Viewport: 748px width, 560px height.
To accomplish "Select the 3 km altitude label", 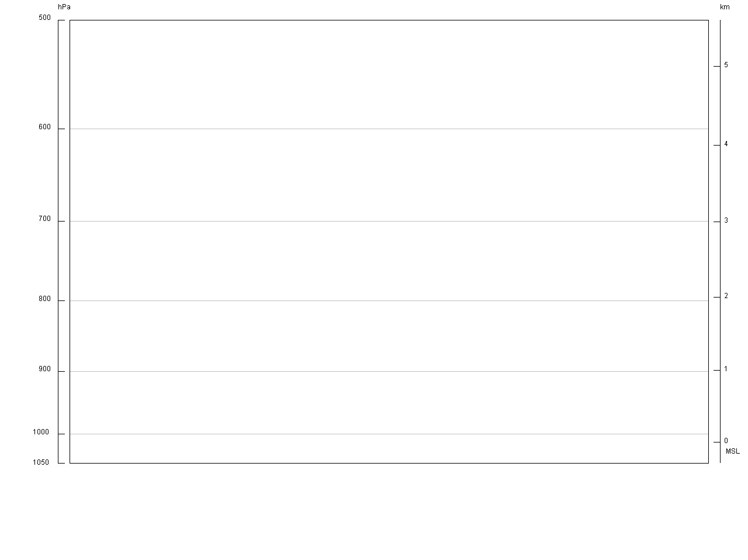I will [726, 220].
